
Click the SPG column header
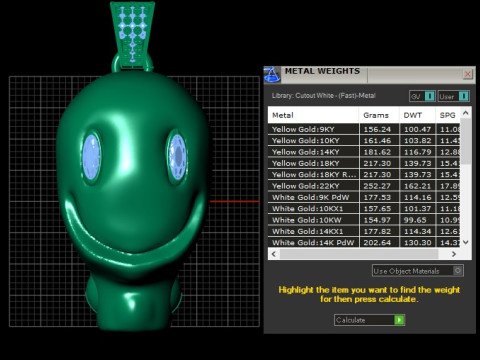tap(448, 115)
